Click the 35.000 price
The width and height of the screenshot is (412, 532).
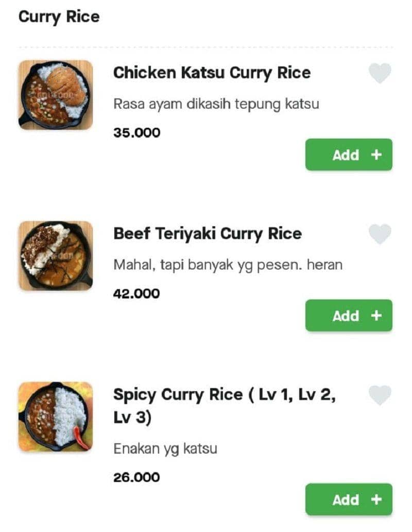point(136,133)
